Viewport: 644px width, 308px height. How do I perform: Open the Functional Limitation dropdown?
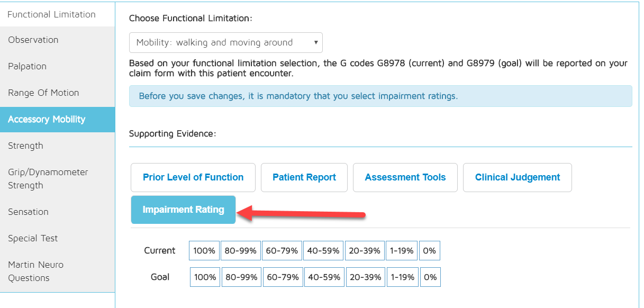click(225, 42)
